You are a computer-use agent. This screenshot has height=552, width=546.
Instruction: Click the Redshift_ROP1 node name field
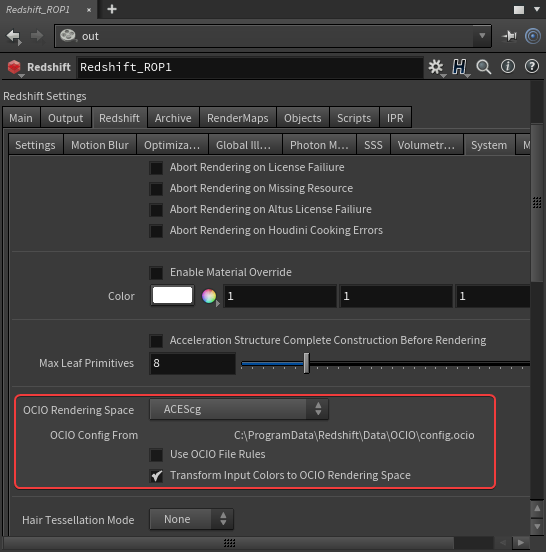click(250, 67)
